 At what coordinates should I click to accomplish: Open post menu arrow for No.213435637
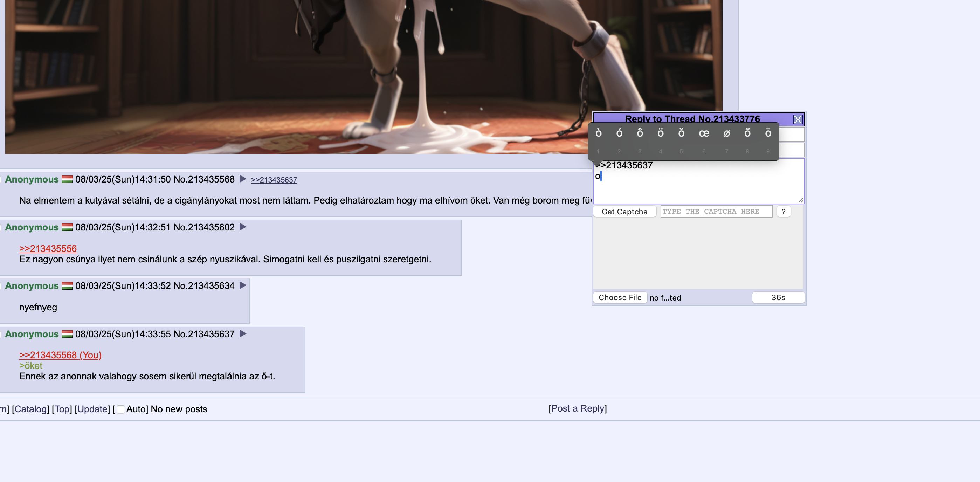[243, 333]
